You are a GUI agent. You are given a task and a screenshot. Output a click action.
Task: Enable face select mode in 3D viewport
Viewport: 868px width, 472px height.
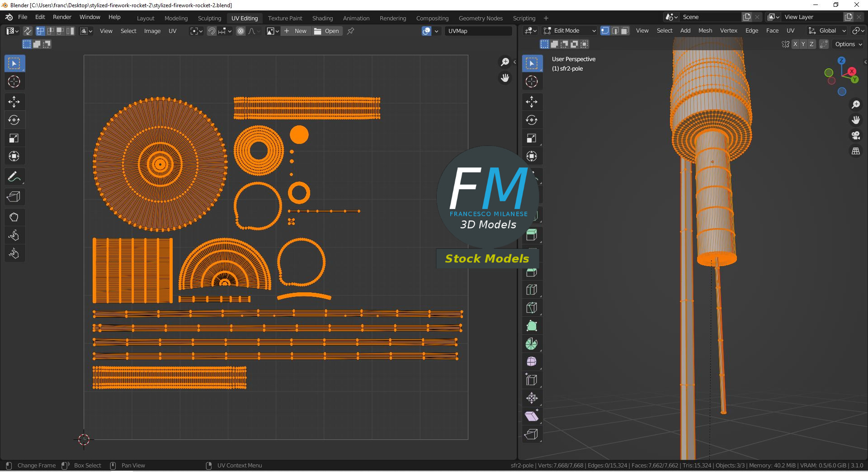coord(625,31)
